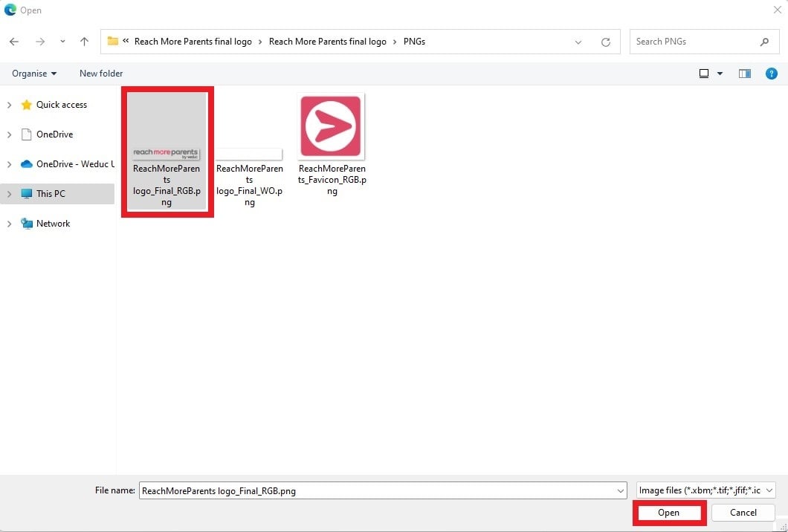Click the Up one level arrow
This screenshot has height=532, width=788.
84,42
